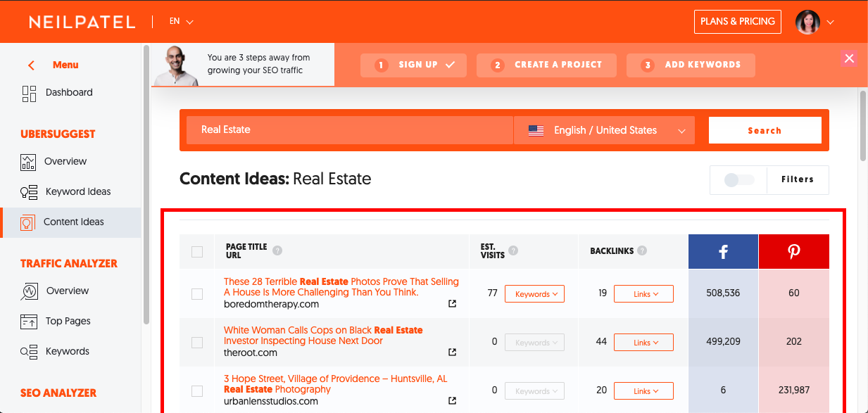868x413 pixels.
Task: Click the 499,209 Facebook shares cell
Action: pyautogui.click(x=723, y=342)
